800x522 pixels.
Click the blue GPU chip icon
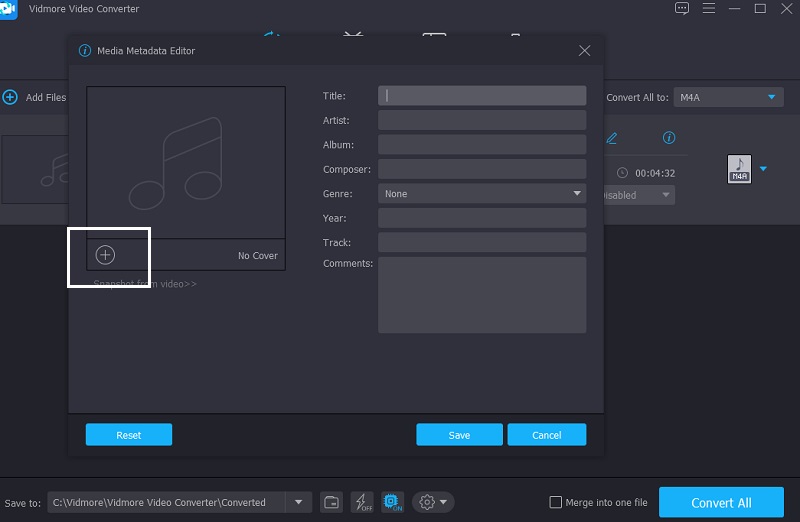click(392, 502)
